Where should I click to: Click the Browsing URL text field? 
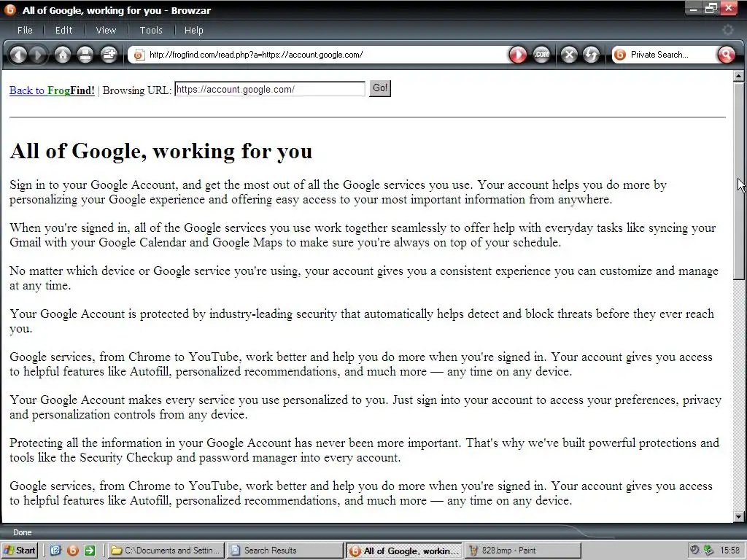[x=270, y=89]
